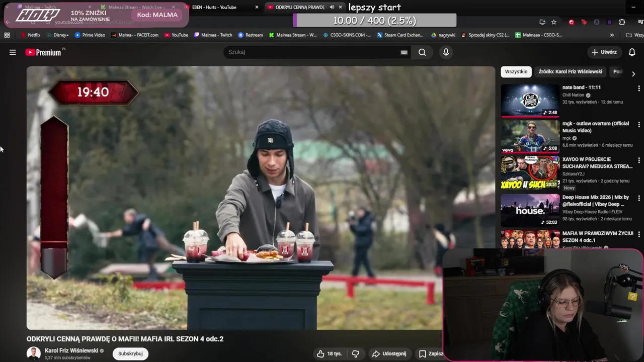The image size is (644, 362).
Task: Click the Utwórz create button
Action: [604, 52]
